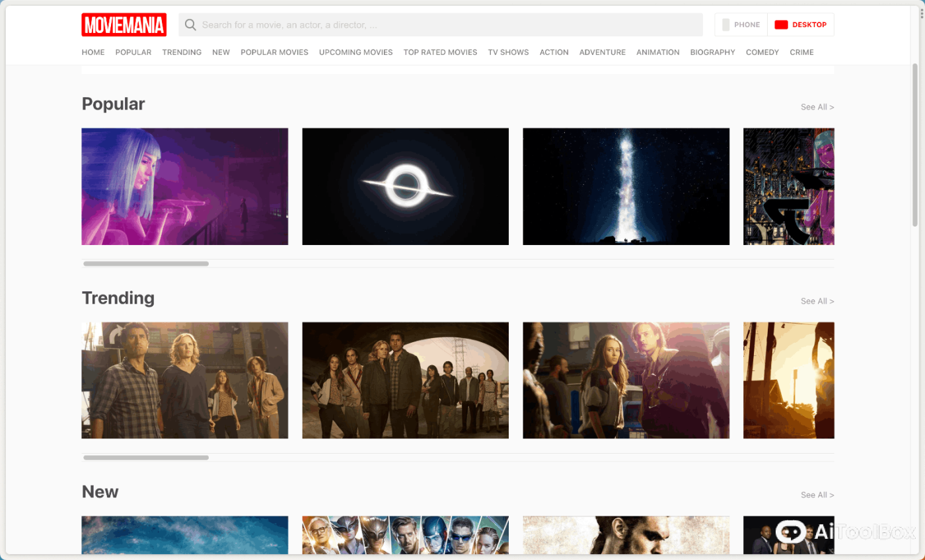Screen dimensions: 925x560
Task: Open the superhero ensemble thumbnail in New
Action: (405, 535)
